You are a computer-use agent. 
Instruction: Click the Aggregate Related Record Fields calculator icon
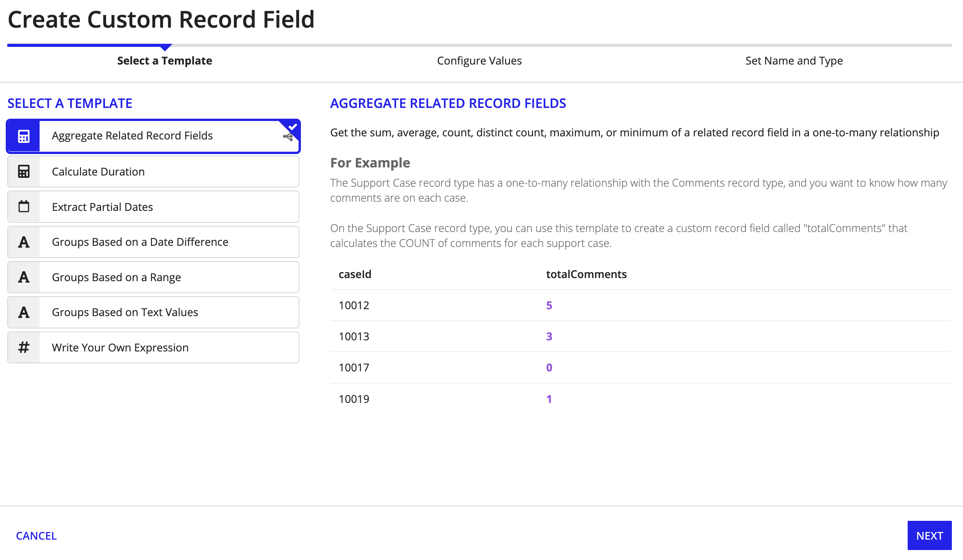click(x=24, y=136)
